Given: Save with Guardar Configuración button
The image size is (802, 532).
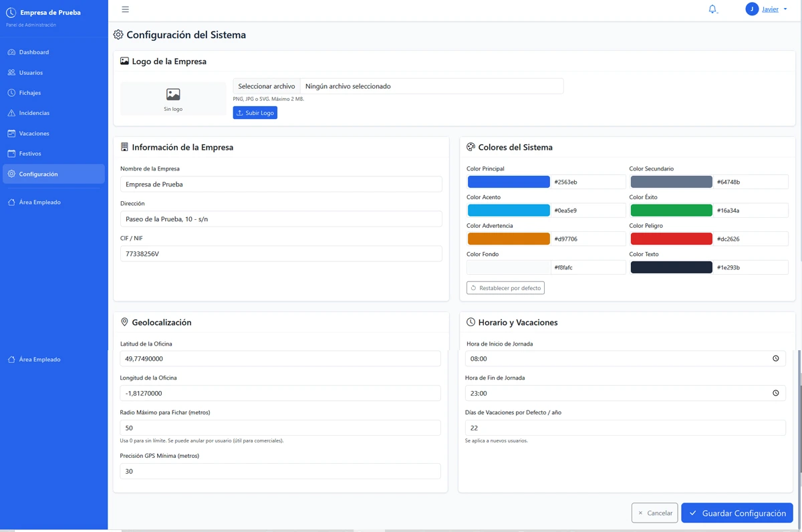Looking at the screenshot, I should [737, 513].
